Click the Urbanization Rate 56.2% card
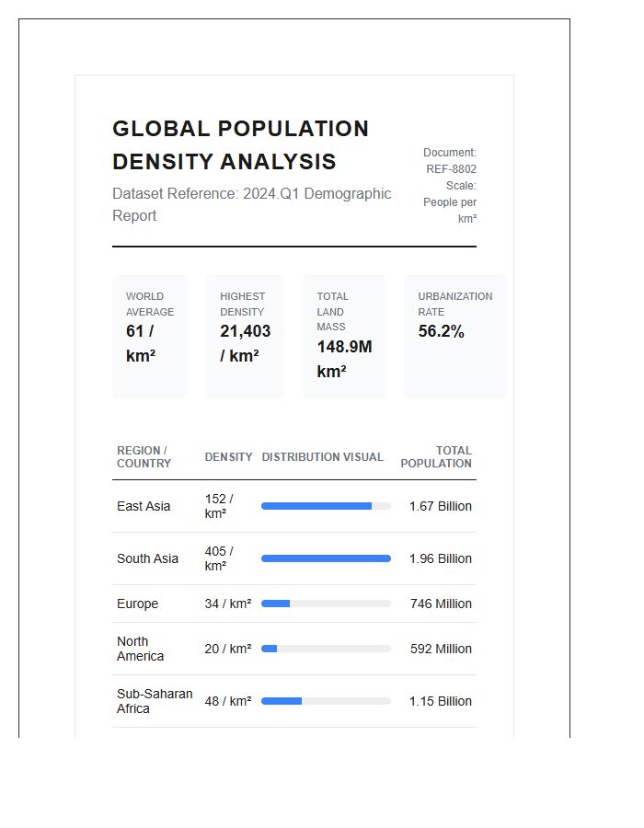Screen dimensions: 644x828 pyautogui.click(x=455, y=337)
